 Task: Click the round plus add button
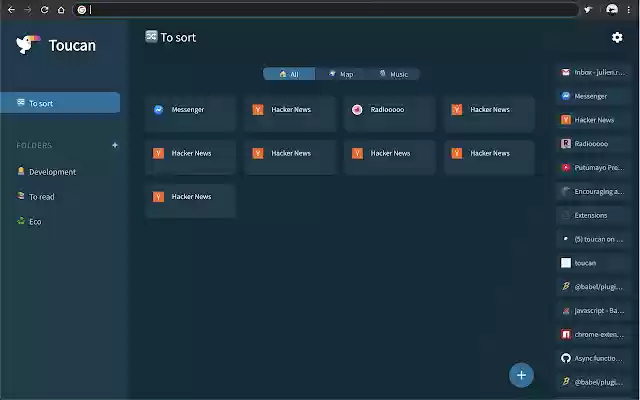click(521, 375)
